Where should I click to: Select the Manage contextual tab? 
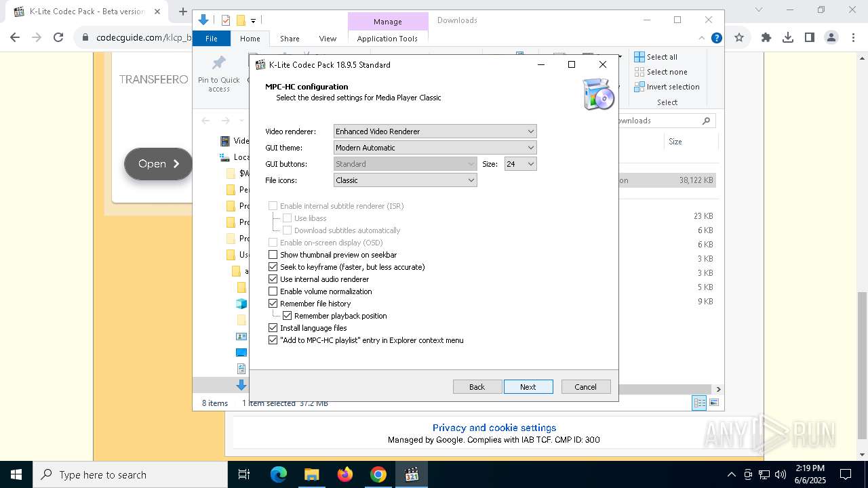click(388, 21)
